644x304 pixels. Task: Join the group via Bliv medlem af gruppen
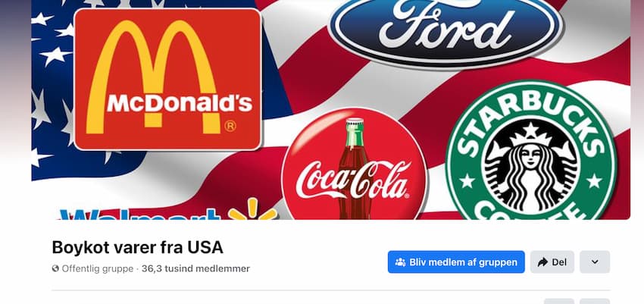click(456, 262)
